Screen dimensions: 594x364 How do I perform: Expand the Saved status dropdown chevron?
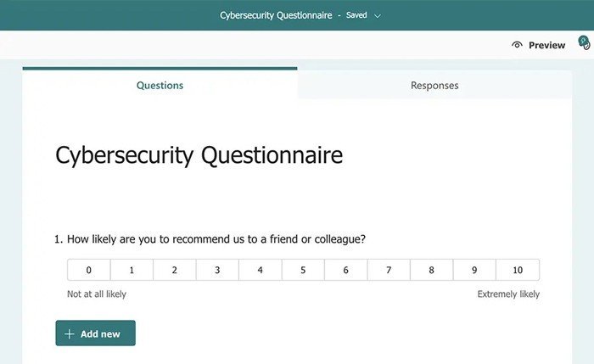(378, 15)
